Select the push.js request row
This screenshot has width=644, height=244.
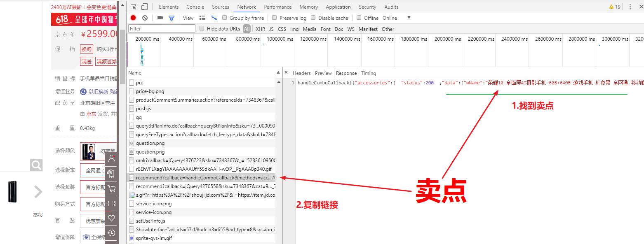click(x=202, y=109)
